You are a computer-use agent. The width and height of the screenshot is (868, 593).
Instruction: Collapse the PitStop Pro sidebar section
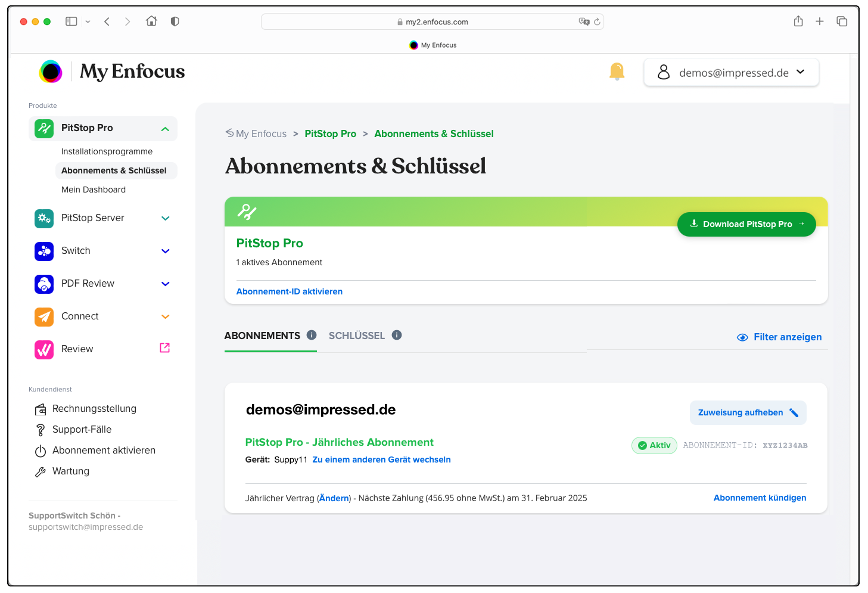(x=165, y=128)
